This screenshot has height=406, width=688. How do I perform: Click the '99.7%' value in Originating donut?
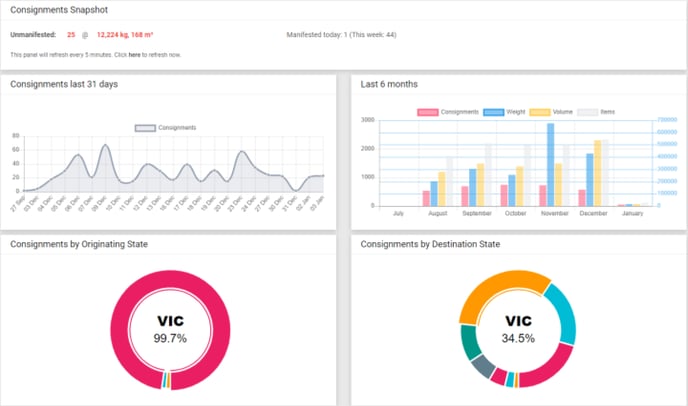point(170,338)
